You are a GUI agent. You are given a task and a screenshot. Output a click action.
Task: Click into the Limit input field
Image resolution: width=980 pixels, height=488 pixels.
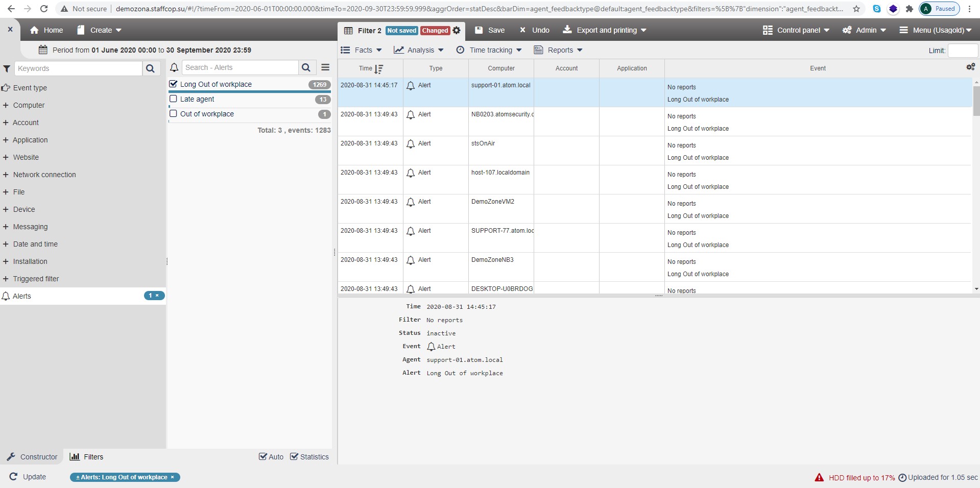pos(962,51)
